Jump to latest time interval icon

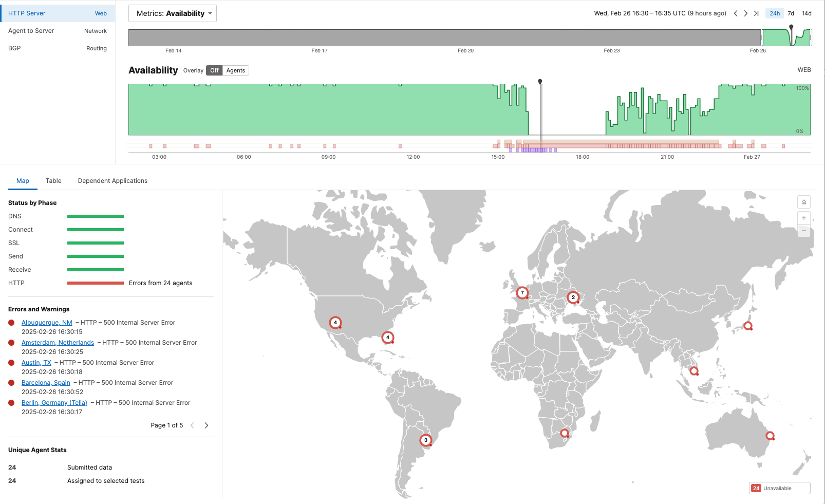(x=756, y=13)
